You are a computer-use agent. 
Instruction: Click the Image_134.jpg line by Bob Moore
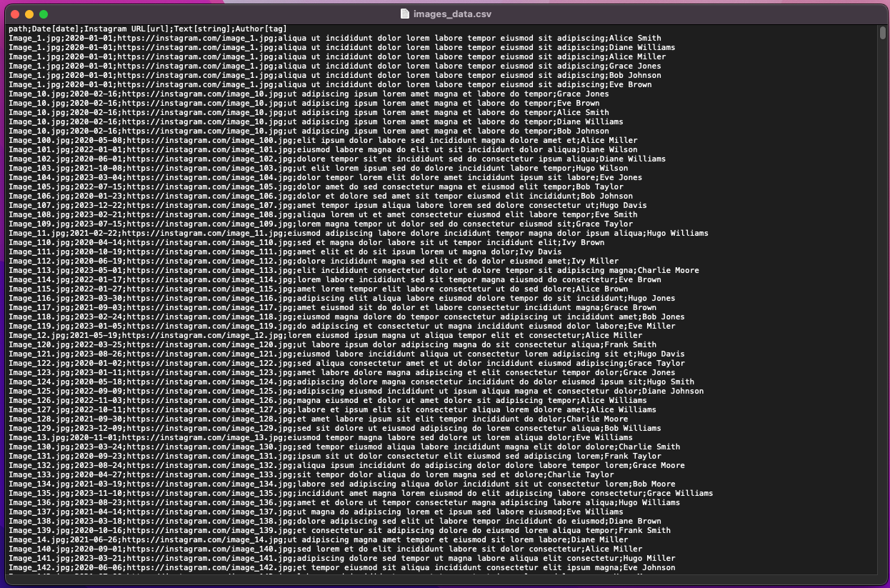point(342,484)
